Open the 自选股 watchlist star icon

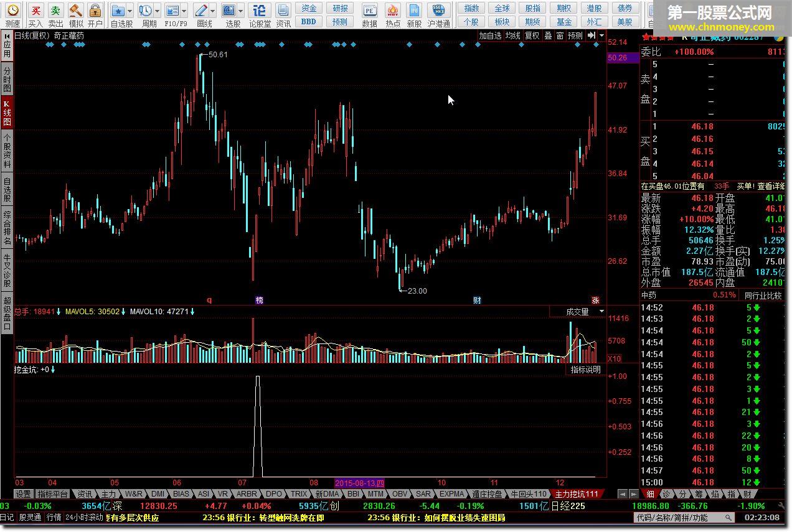[x=118, y=11]
